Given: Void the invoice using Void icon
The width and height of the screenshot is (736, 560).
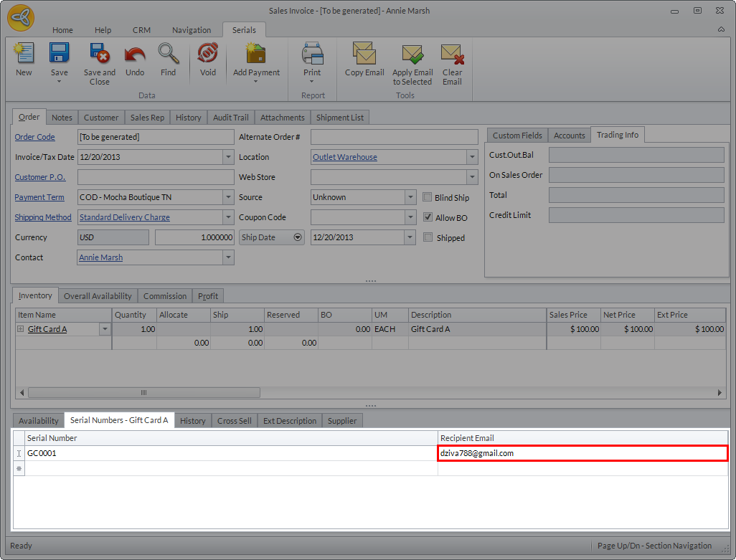Looking at the screenshot, I should click(x=207, y=54).
